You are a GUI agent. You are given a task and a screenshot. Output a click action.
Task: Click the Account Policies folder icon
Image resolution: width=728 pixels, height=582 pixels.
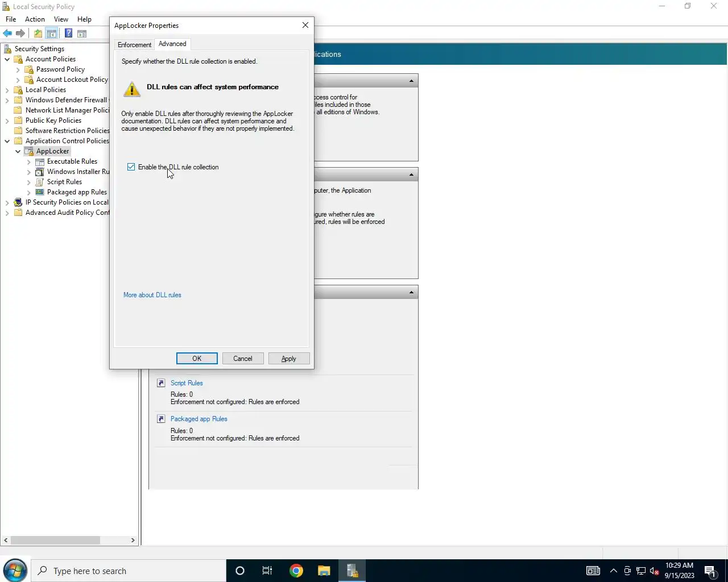click(x=18, y=59)
